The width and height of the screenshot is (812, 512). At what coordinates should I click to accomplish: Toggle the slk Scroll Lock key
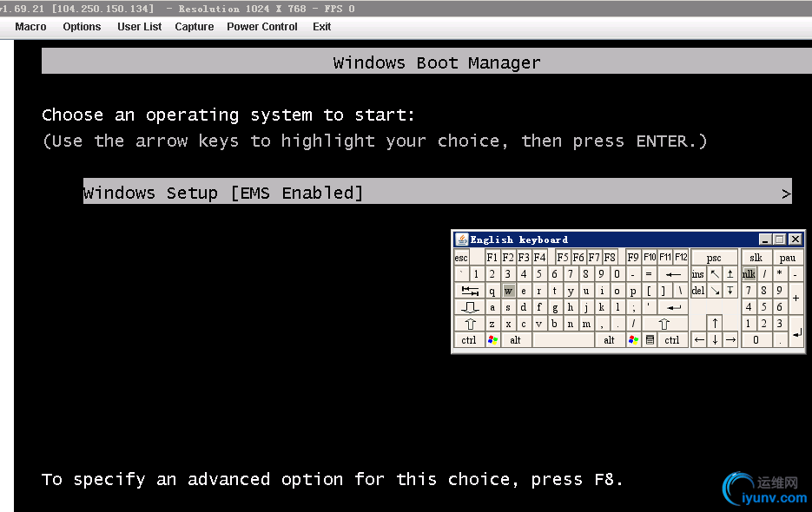[x=756, y=258]
